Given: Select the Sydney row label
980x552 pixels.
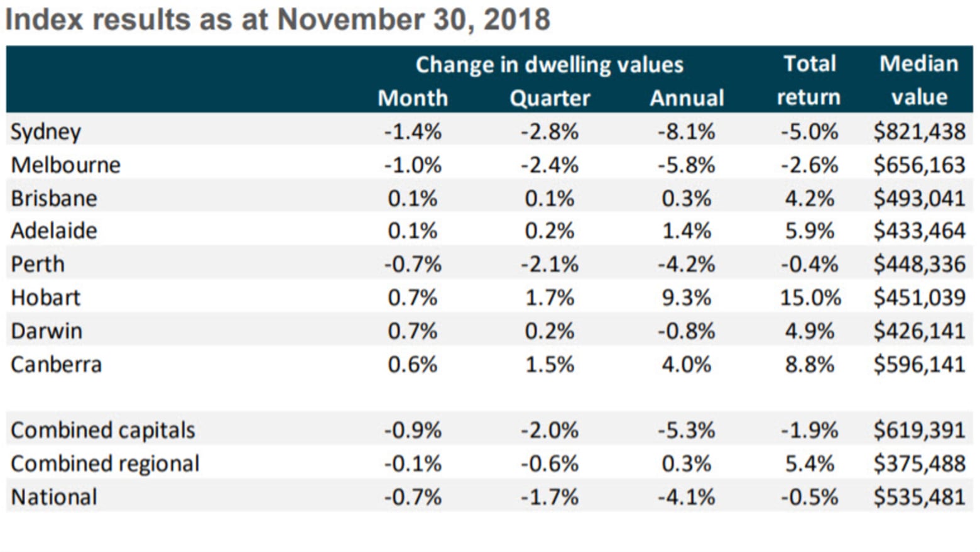Looking at the screenshot, I should click(46, 132).
